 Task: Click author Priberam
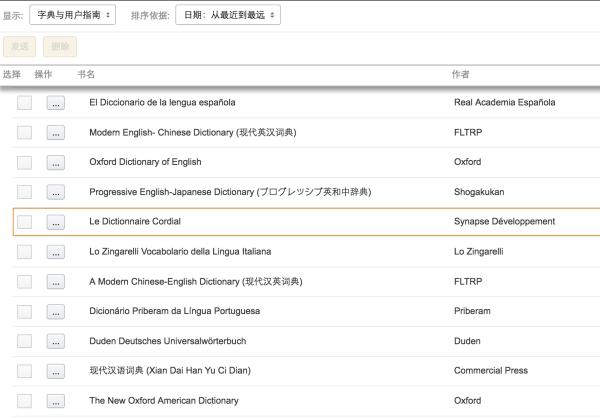coord(472,311)
